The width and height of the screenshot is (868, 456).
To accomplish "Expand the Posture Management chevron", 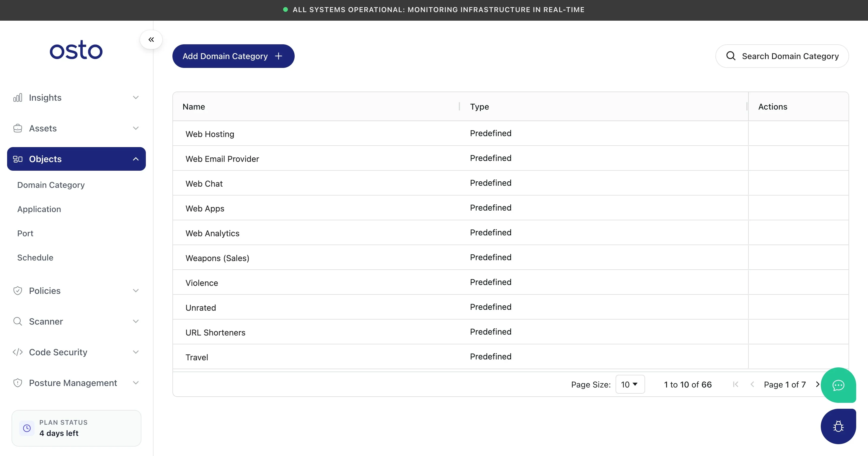I will tap(136, 382).
